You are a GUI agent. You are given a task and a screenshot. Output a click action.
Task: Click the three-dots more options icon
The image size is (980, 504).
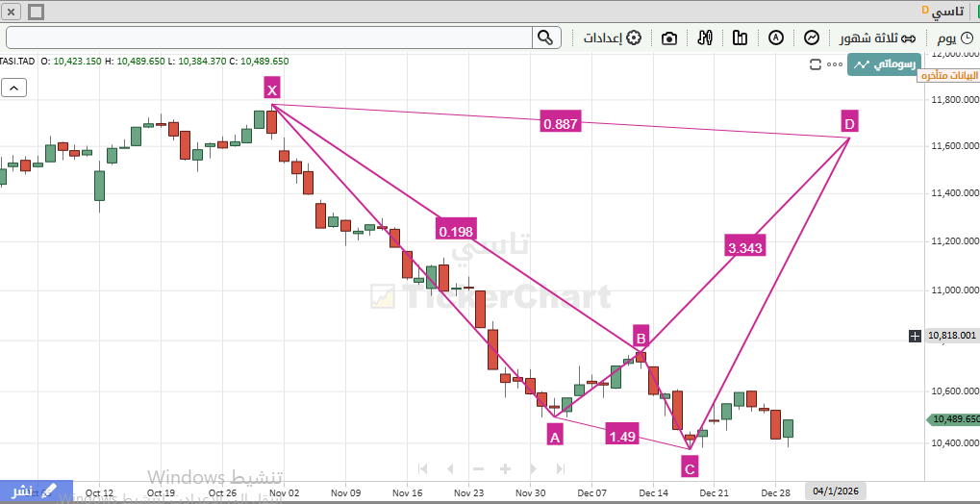(833, 64)
